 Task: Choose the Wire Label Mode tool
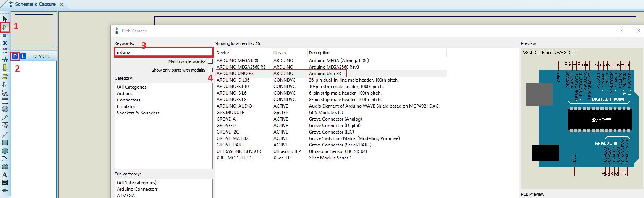(5, 43)
